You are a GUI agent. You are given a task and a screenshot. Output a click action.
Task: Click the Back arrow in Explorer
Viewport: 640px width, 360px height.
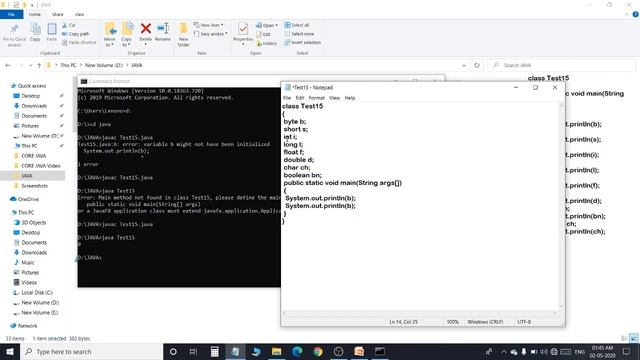[8, 65]
